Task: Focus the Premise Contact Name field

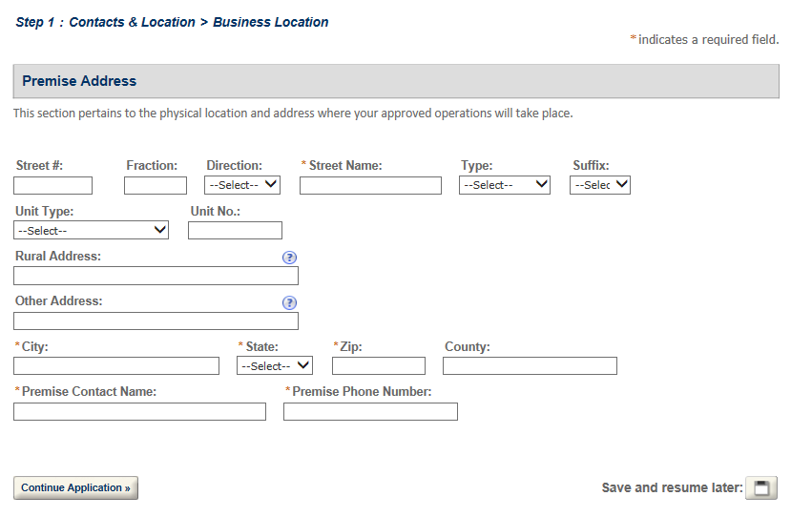Action: 139,411
